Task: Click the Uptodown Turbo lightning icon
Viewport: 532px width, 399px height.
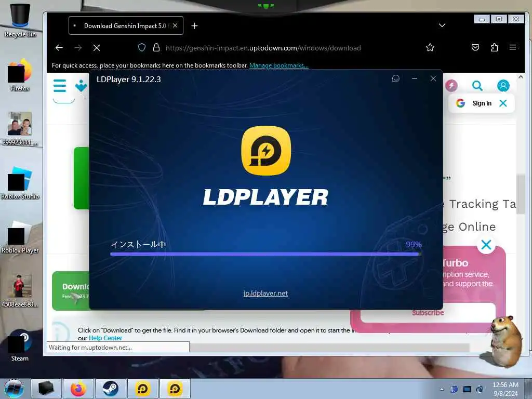Action: 451,86
